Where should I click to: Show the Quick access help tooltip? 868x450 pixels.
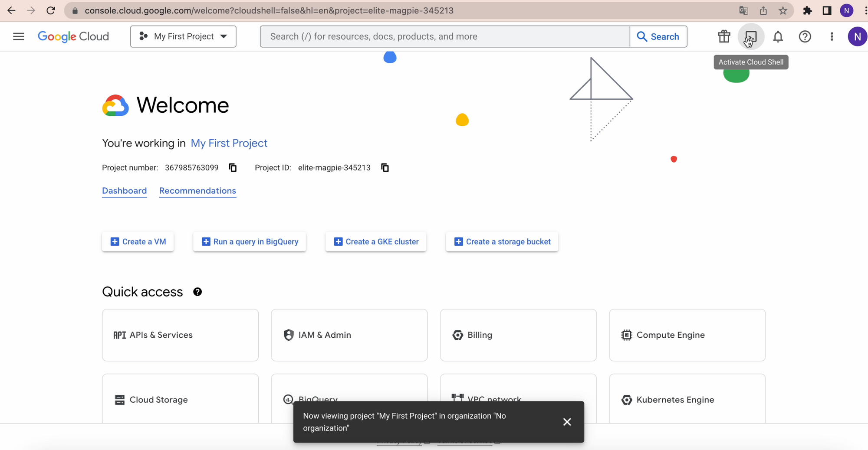pyautogui.click(x=197, y=292)
